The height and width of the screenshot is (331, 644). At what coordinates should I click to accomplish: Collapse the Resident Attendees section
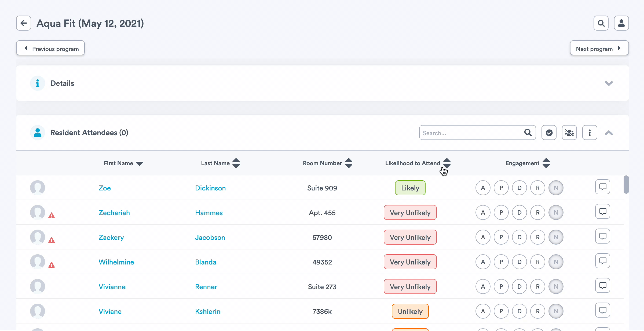609,133
